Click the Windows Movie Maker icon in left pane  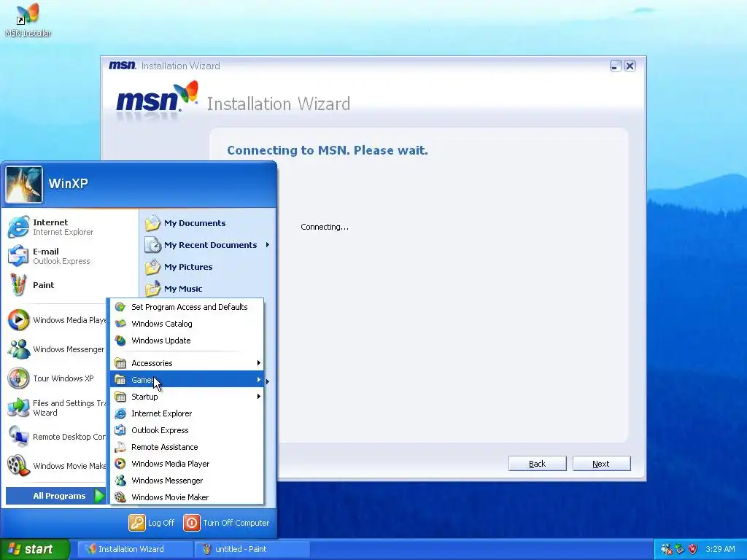[18, 466]
